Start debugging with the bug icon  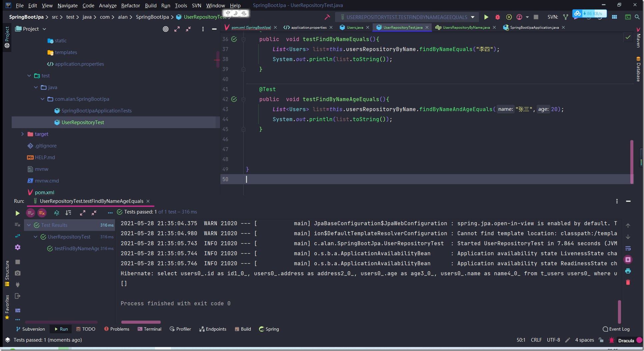[x=497, y=17]
